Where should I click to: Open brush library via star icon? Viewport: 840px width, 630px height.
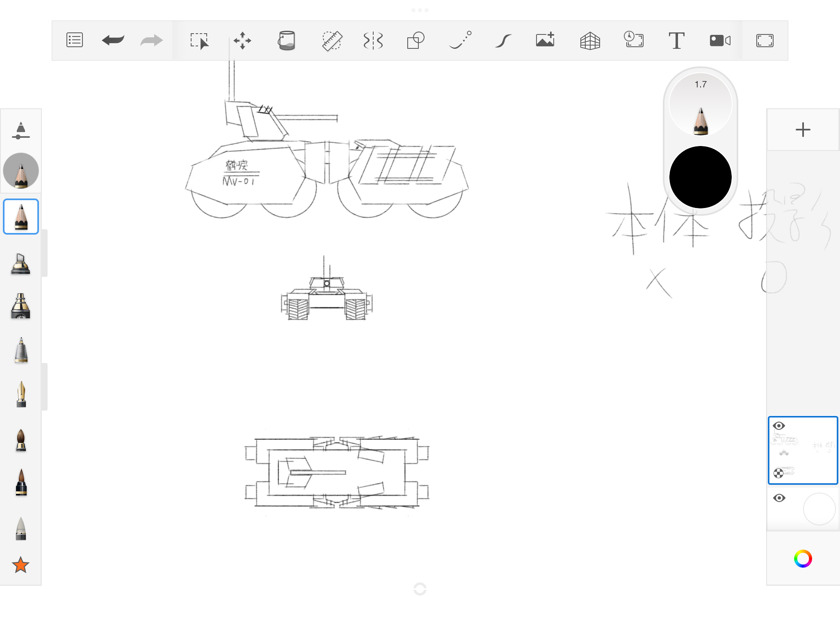point(21,565)
